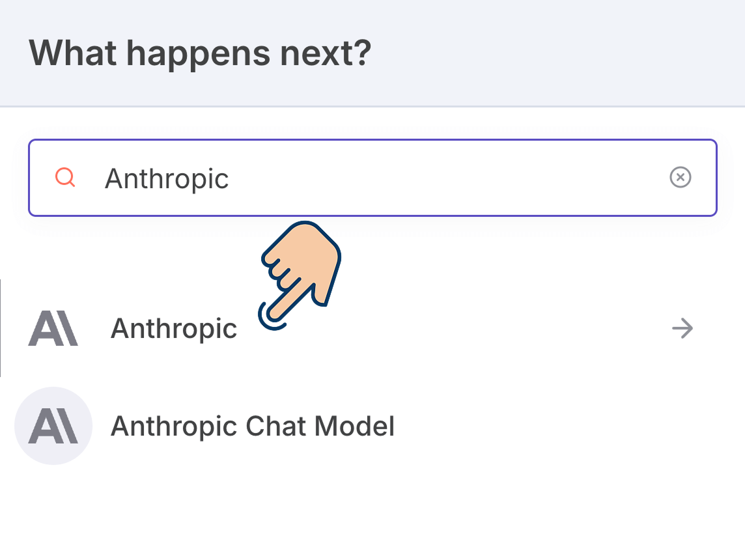Click the round Anthropic Chat Model logo
The height and width of the screenshot is (560, 745).
click(x=53, y=426)
